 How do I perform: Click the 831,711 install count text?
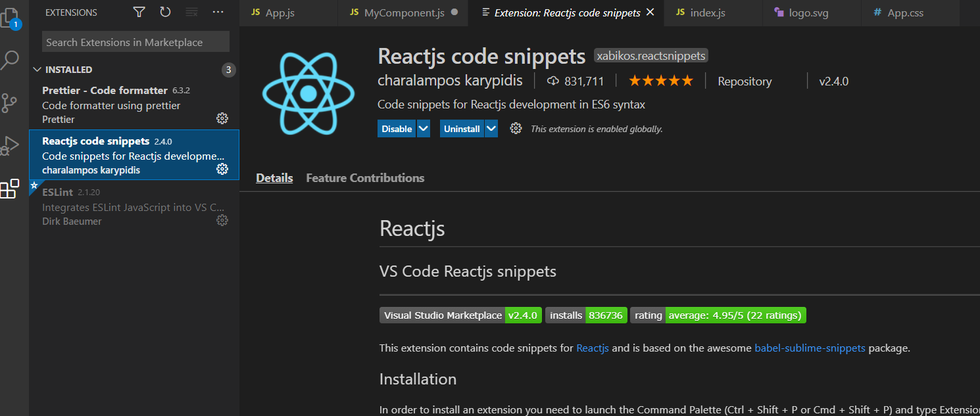point(584,81)
